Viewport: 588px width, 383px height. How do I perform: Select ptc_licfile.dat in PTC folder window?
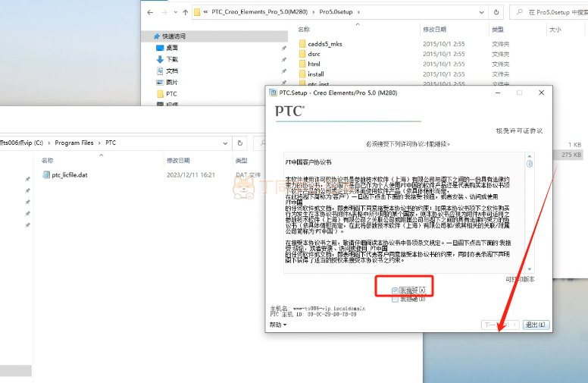pos(70,175)
